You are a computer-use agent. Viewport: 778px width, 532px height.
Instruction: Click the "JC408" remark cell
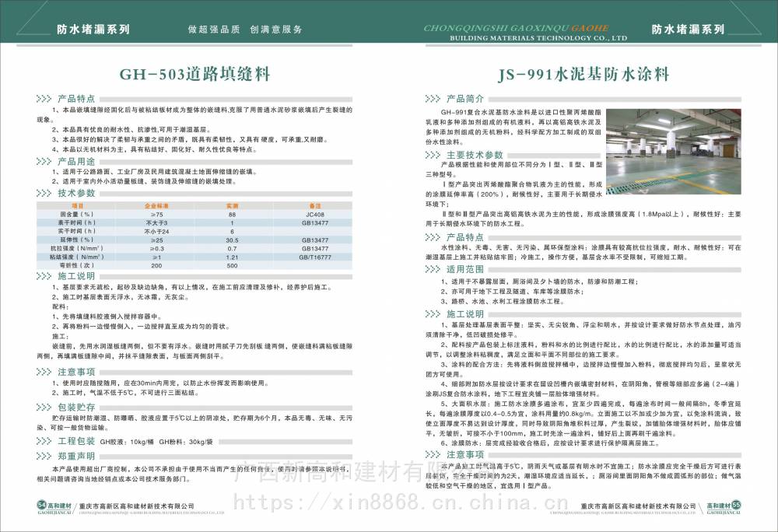tap(315, 215)
